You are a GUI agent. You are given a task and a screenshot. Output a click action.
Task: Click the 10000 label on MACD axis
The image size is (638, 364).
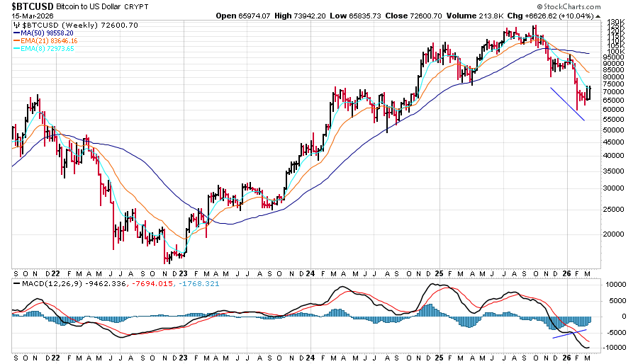pyautogui.click(x=615, y=285)
